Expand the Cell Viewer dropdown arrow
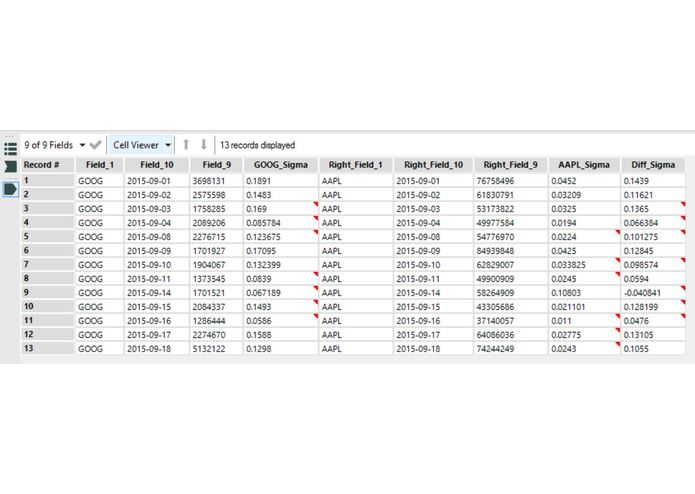Viewport: 695px width, 494px height. [168, 145]
